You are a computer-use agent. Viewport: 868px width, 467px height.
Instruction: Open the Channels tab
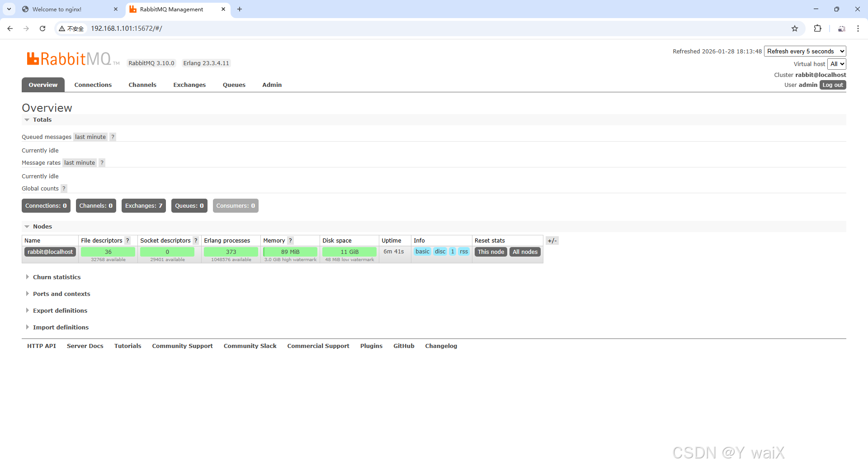pyautogui.click(x=142, y=85)
